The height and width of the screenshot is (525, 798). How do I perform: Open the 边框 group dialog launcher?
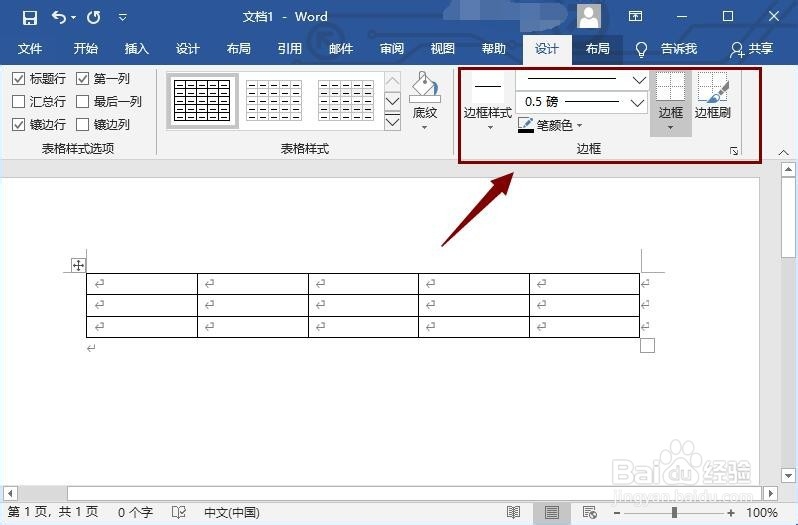click(x=734, y=151)
